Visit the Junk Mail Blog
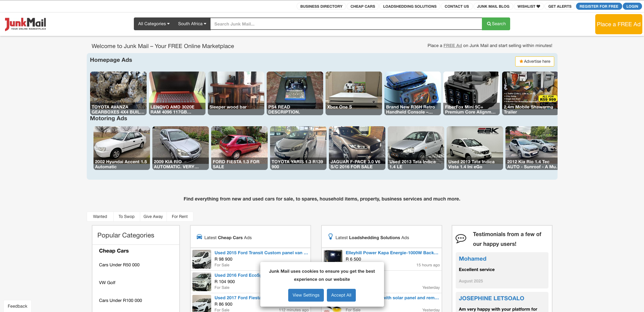This screenshot has height=312, width=644. point(493,6)
